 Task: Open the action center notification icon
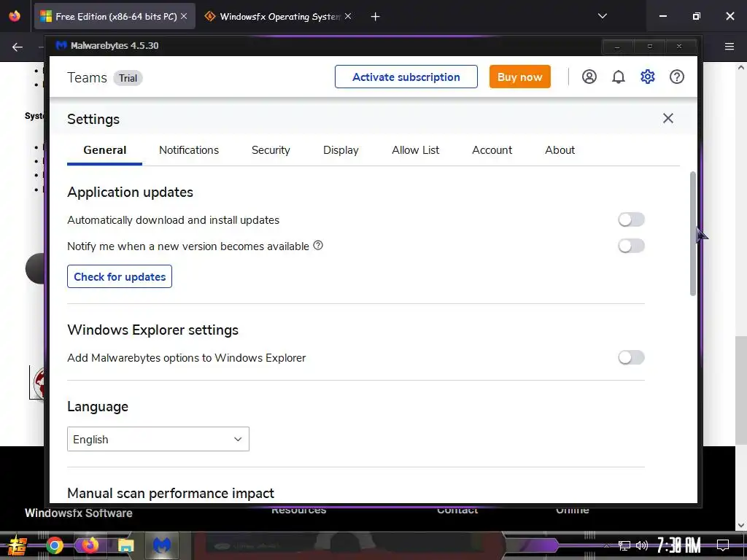coord(723,545)
